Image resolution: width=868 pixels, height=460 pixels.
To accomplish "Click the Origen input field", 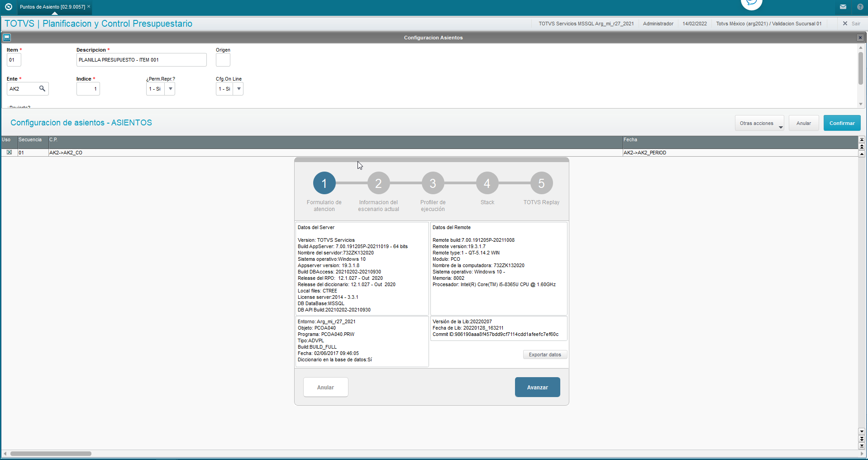I will point(223,60).
